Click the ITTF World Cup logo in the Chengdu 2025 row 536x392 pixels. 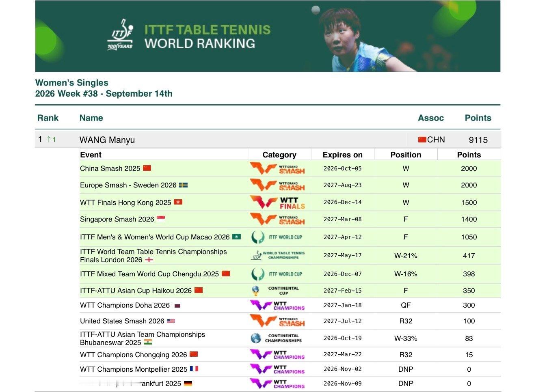point(277,274)
